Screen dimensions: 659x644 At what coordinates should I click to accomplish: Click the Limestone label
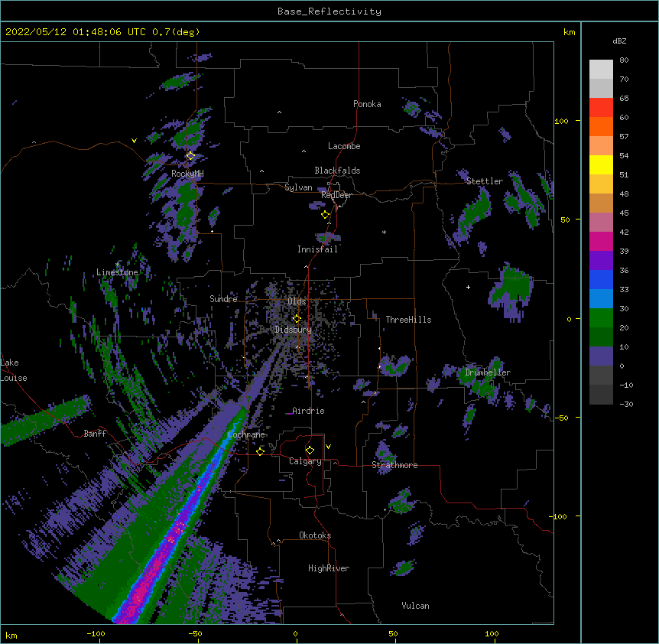coord(117,272)
